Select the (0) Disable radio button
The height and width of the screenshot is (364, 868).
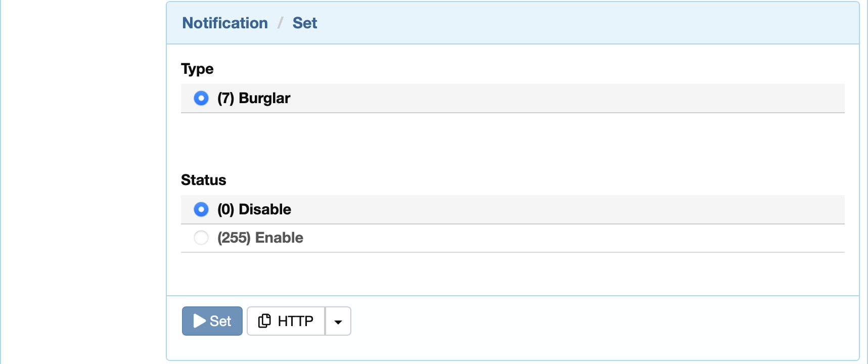201,209
